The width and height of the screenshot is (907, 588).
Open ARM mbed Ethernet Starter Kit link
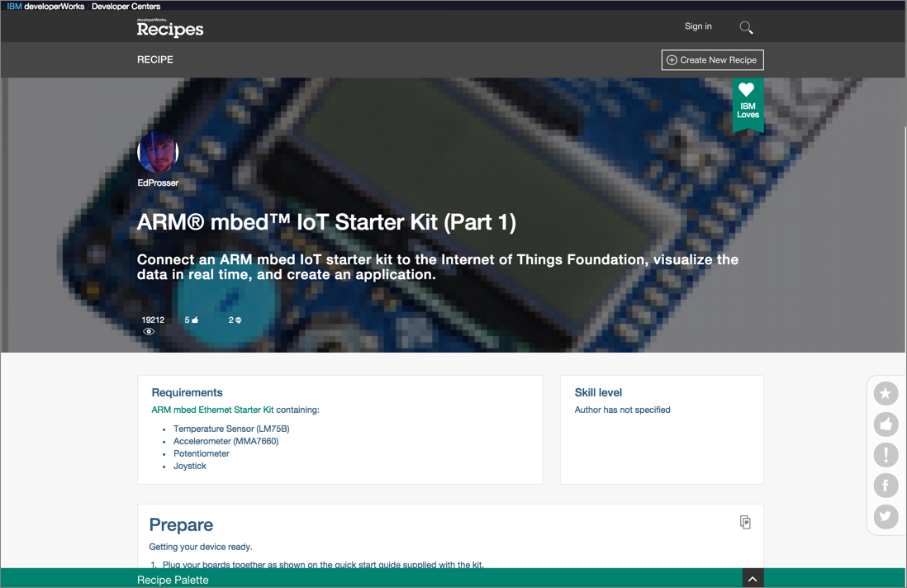pos(212,410)
